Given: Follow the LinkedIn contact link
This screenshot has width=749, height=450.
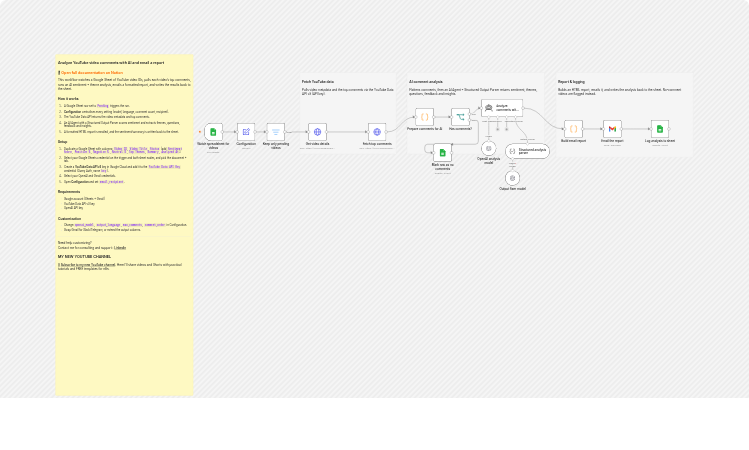Looking at the screenshot, I should 120,248.
